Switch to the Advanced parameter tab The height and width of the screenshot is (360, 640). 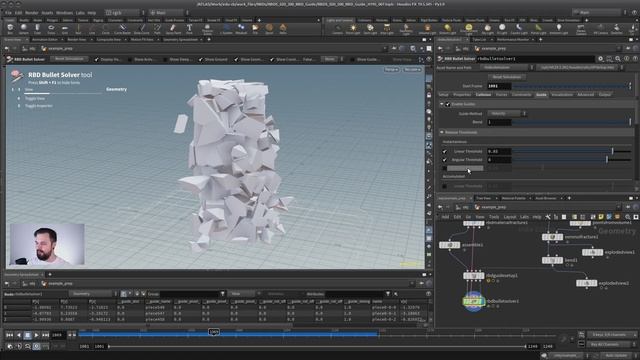(585, 95)
